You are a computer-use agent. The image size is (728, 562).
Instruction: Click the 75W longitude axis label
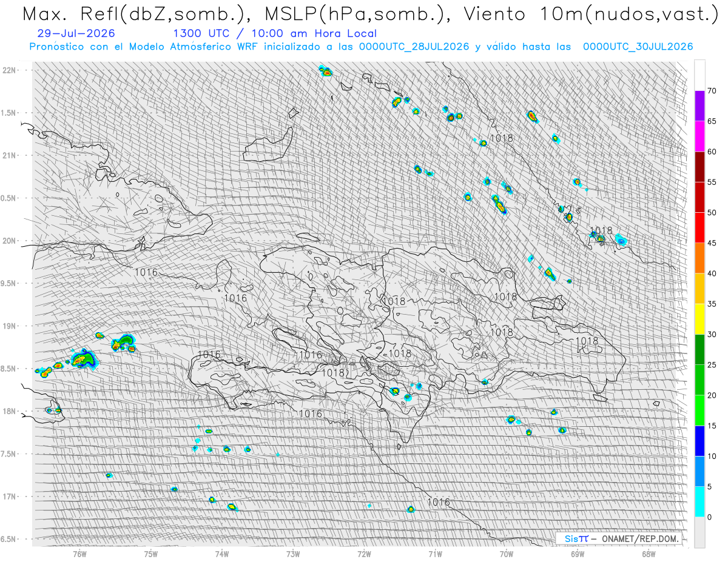click(151, 554)
